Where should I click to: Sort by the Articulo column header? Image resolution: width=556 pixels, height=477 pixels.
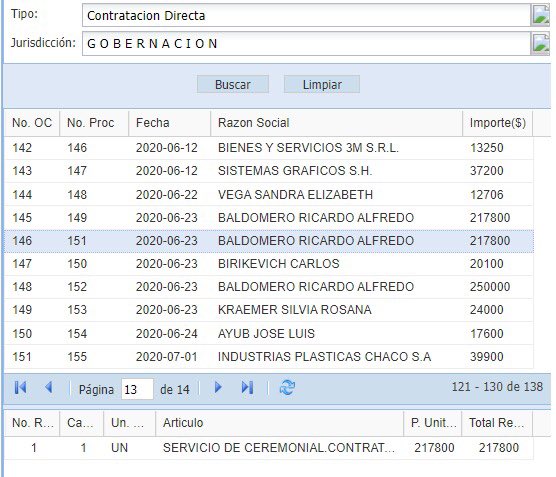[x=279, y=423]
